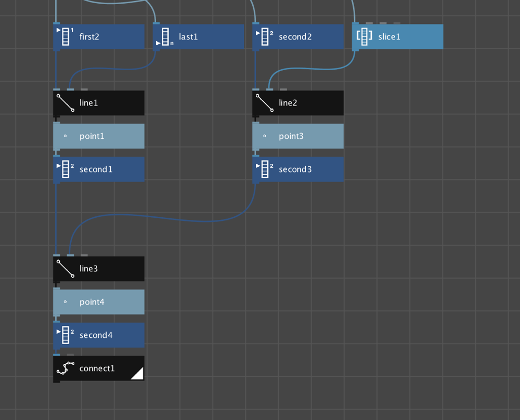Select the second1 node

tap(99, 169)
